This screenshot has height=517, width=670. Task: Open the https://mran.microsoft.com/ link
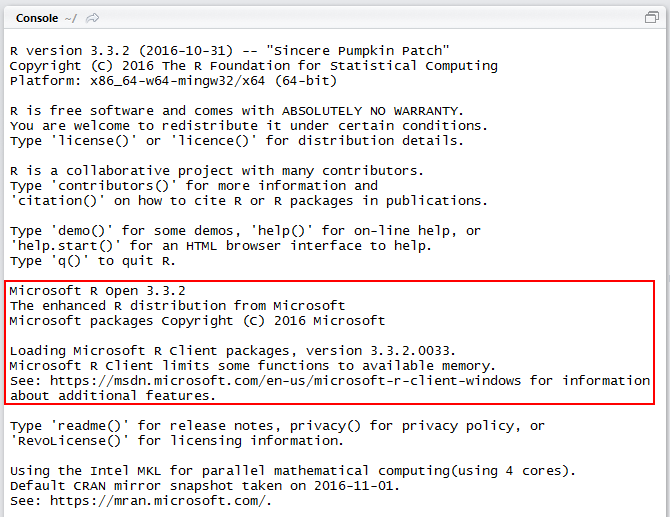(x=160, y=501)
